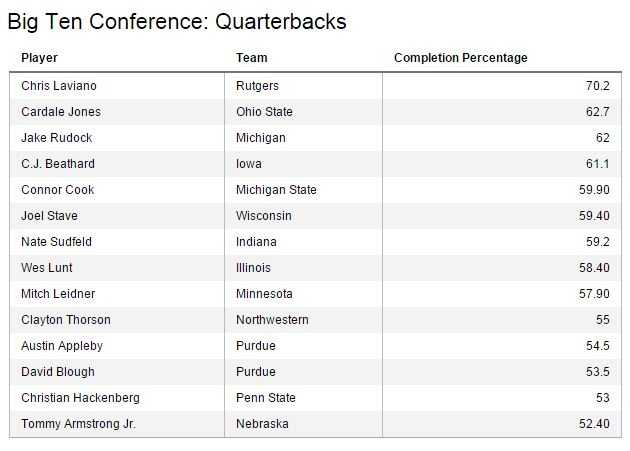Click the 52.40 completion percentage value
This screenshot has height=451, width=630.
pos(593,424)
